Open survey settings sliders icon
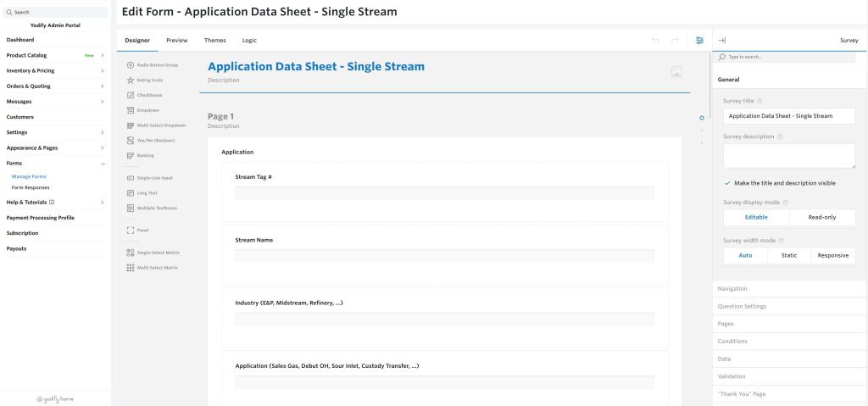868x406 pixels. pos(699,40)
